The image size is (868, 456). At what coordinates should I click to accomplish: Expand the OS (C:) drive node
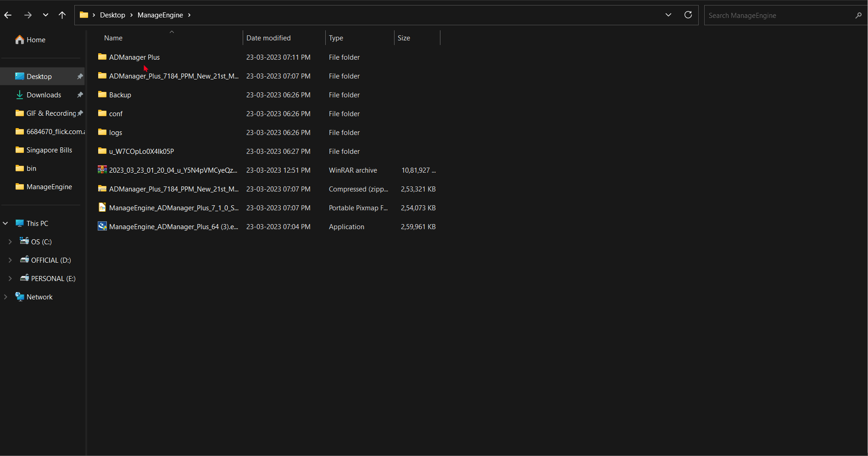[x=10, y=242]
